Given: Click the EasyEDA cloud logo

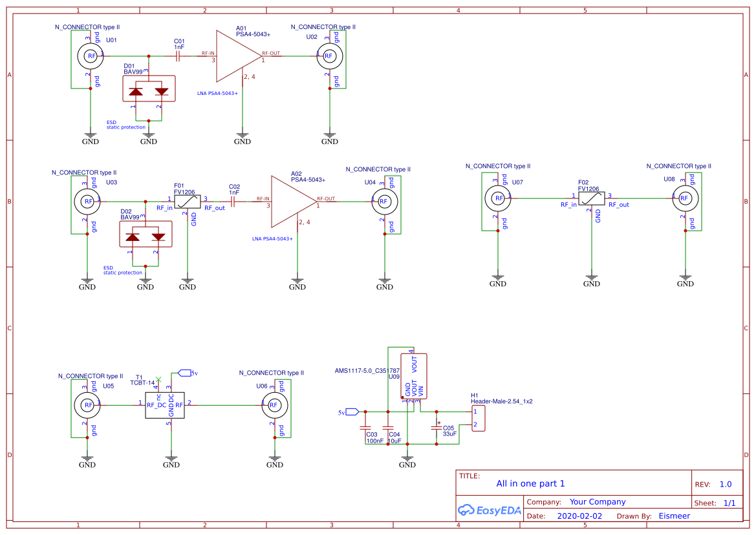Looking at the screenshot, I should click(489, 510).
